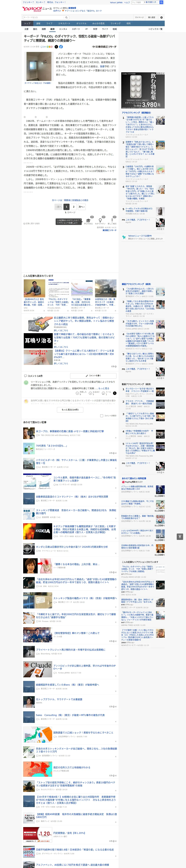The height and width of the screenshot is (868, 186).
Task: Select the エンタメ category tab
Action: coord(63,29)
